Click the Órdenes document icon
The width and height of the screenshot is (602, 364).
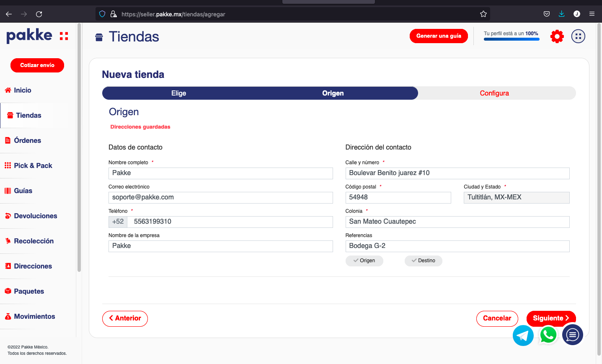tap(8, 140)
